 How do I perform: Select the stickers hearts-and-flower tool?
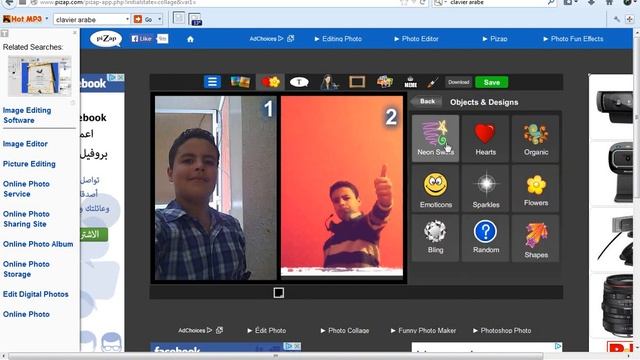270,82
